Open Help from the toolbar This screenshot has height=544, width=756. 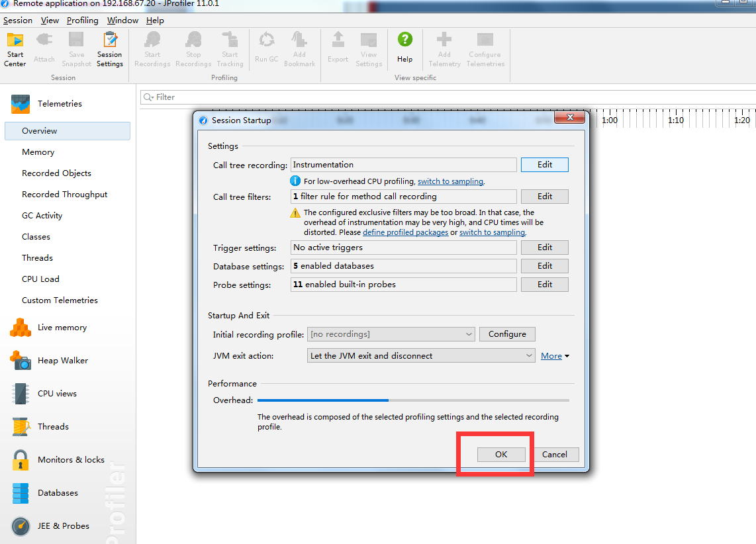(x=405, y=47)
